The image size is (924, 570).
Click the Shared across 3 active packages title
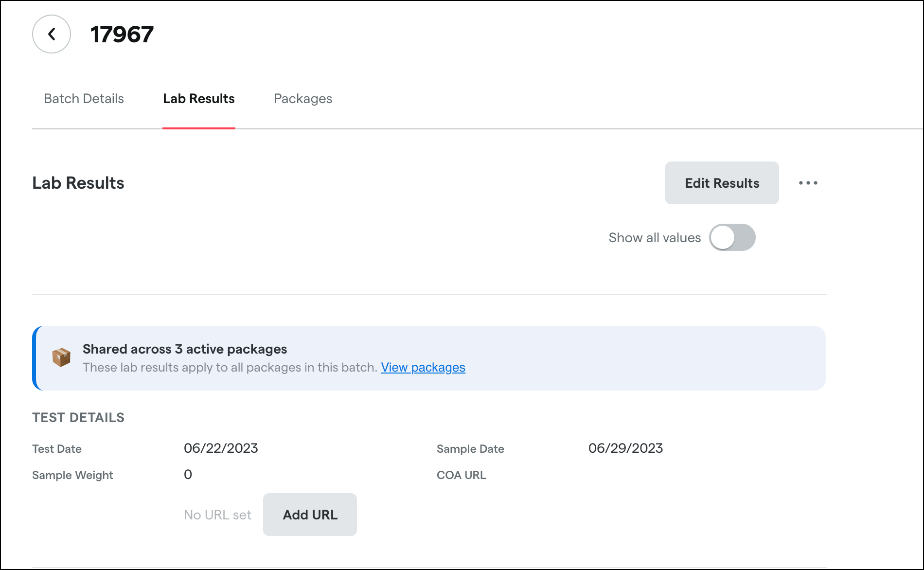185,349
